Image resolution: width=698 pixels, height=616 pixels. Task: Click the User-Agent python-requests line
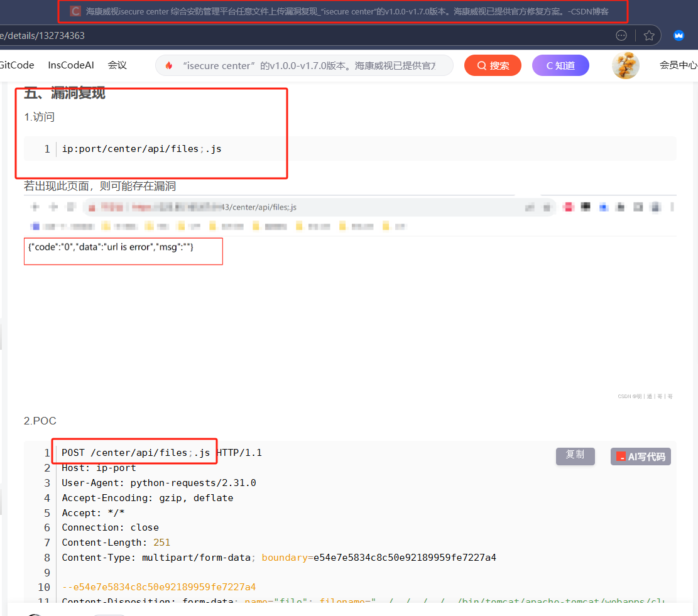[159, 483]
